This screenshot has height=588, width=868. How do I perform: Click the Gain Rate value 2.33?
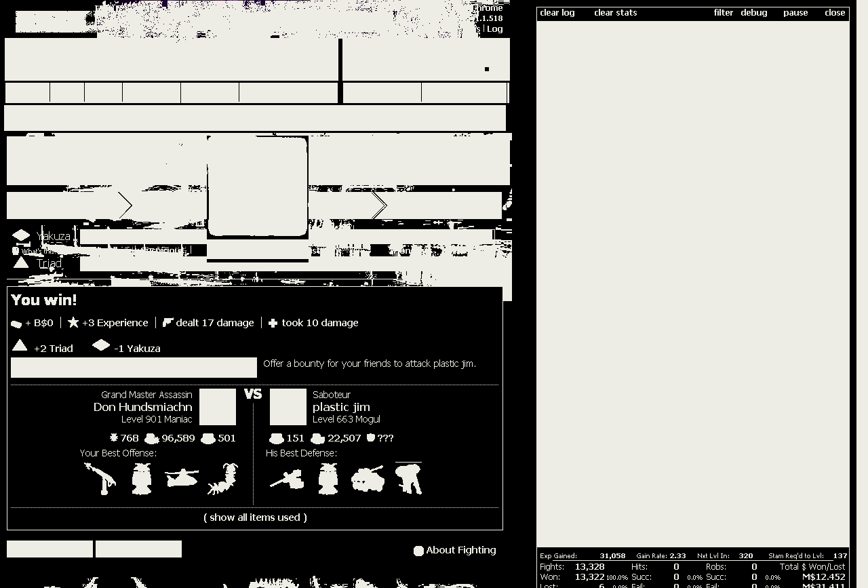coord(677,556)
